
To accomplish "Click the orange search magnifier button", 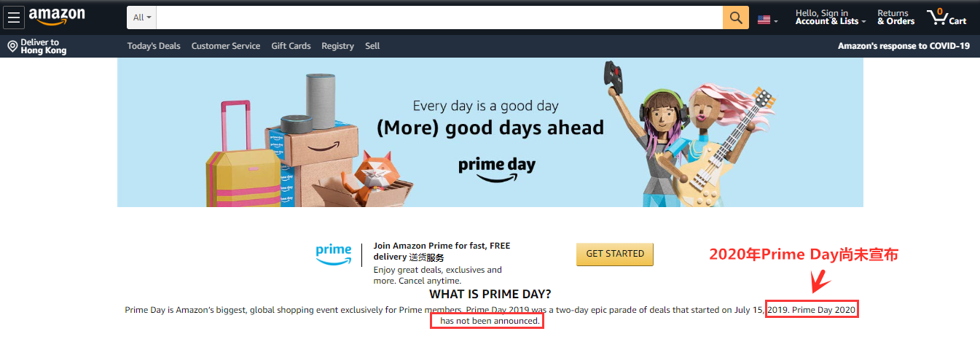I will click(x=736, y=18).
